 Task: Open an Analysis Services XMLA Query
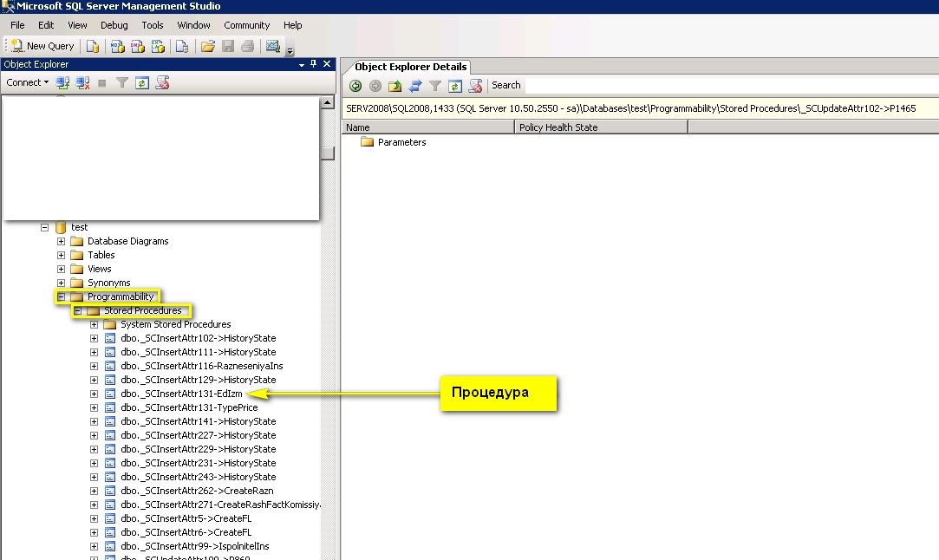(158, 46)
